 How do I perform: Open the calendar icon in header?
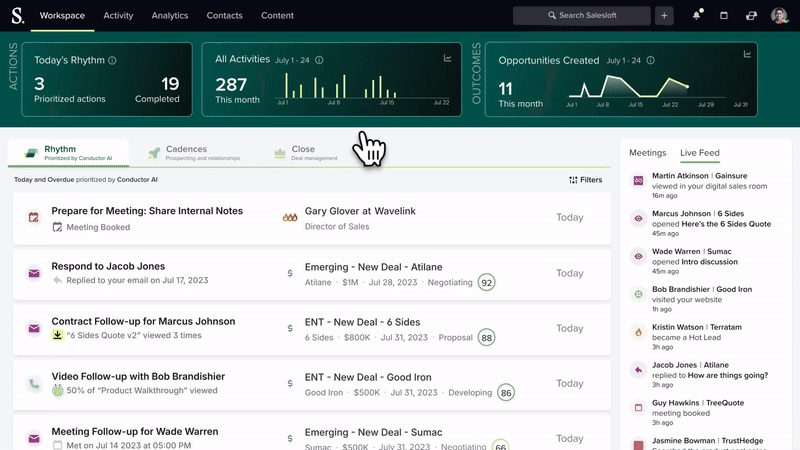tap(723, 15)
